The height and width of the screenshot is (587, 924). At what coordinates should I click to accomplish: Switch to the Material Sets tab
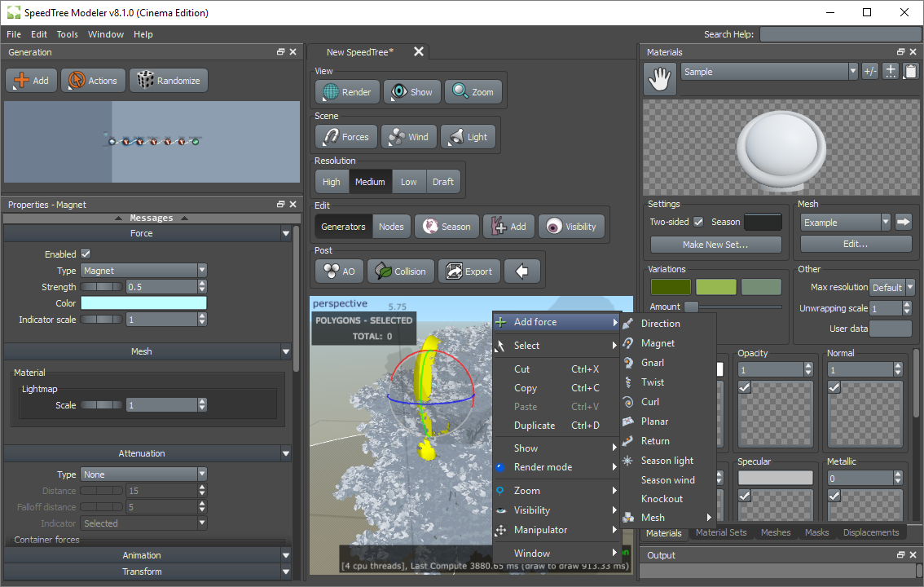tap(720, 532)
